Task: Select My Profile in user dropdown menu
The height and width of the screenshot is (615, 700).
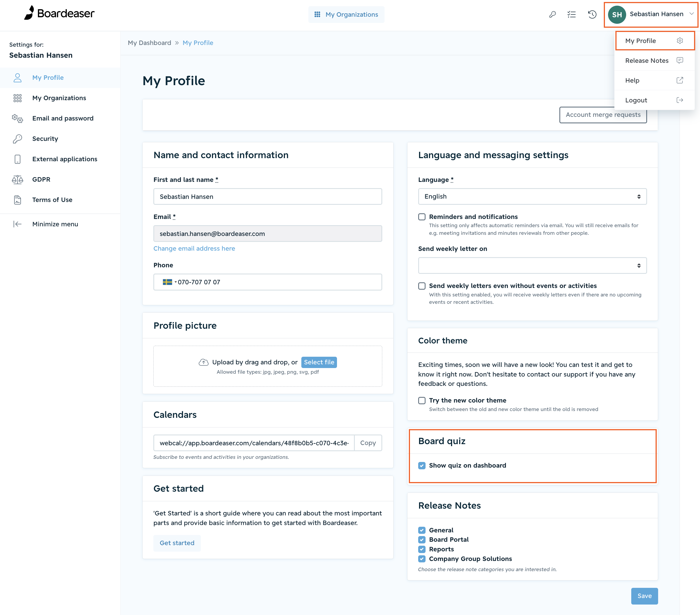Action: click(x=654, y=41)
